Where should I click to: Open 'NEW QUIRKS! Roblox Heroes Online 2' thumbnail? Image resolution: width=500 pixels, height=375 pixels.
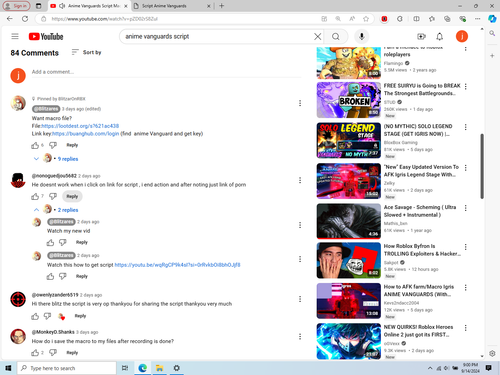349,341
